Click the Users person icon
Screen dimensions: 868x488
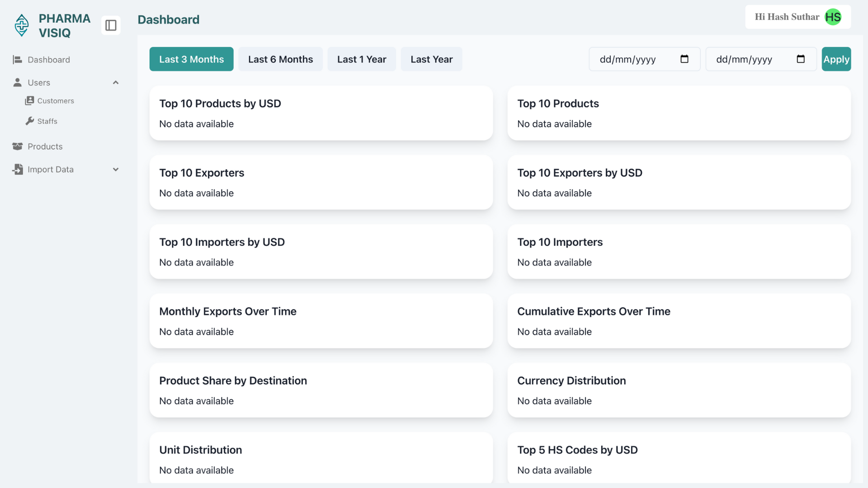(x=18, y=82)
